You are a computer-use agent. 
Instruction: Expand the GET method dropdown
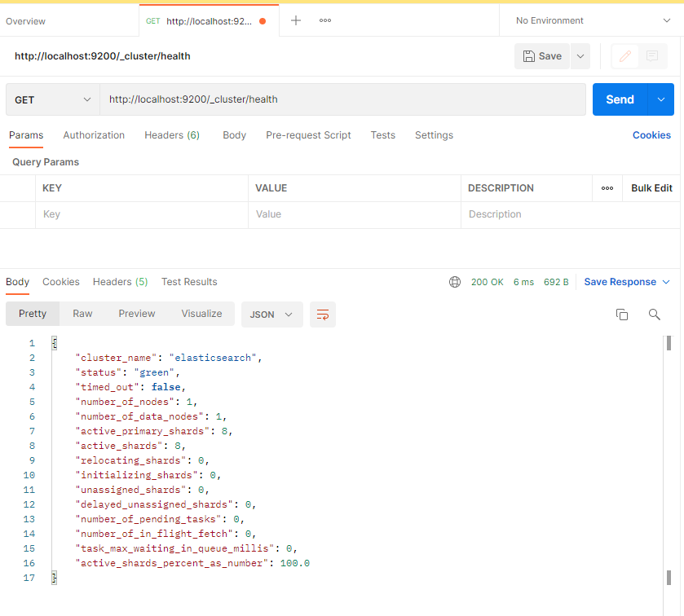click(53, 99)
